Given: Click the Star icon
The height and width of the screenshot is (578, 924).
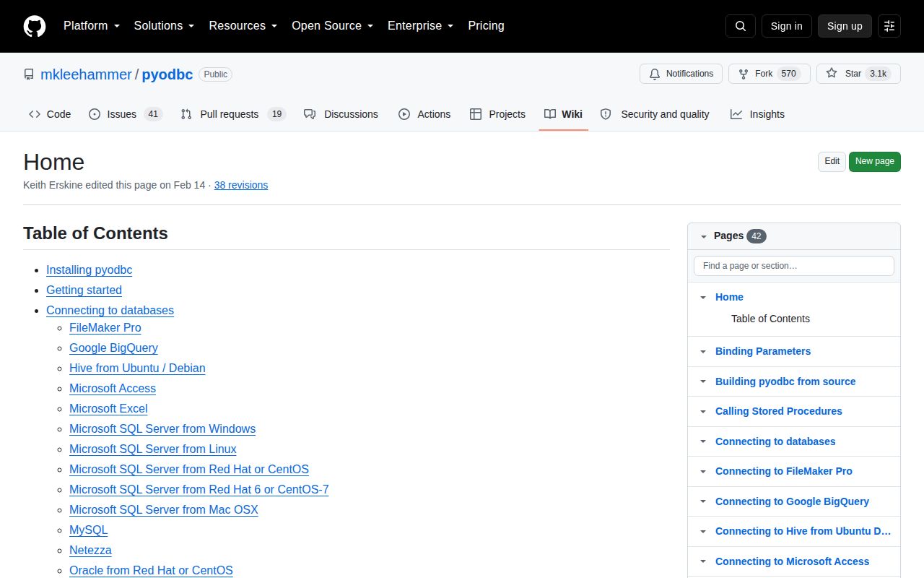Looking at the screenshot, I should 832,74.
